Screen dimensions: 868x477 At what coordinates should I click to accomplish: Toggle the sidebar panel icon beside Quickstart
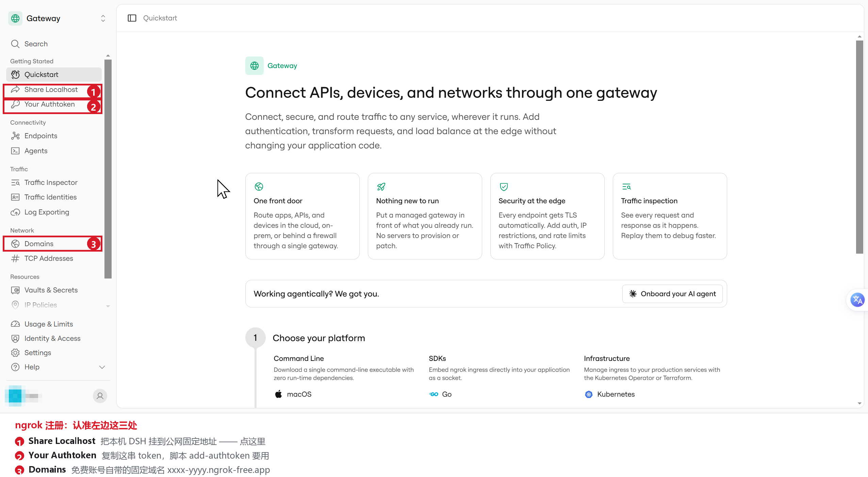pos(132,18)
